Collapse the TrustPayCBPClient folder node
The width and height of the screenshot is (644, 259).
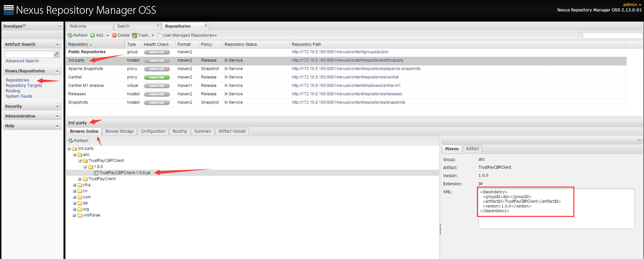pos(80,161)
